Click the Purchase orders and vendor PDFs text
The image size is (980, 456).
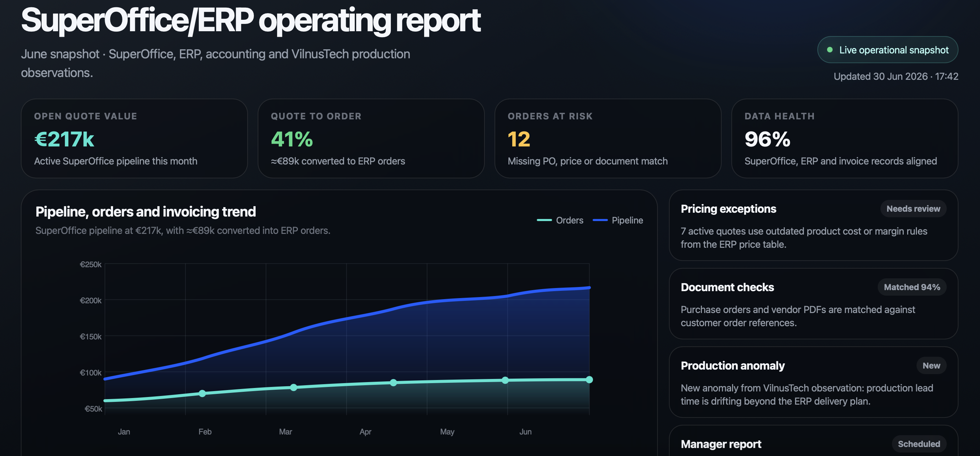(x=798, y=316)
